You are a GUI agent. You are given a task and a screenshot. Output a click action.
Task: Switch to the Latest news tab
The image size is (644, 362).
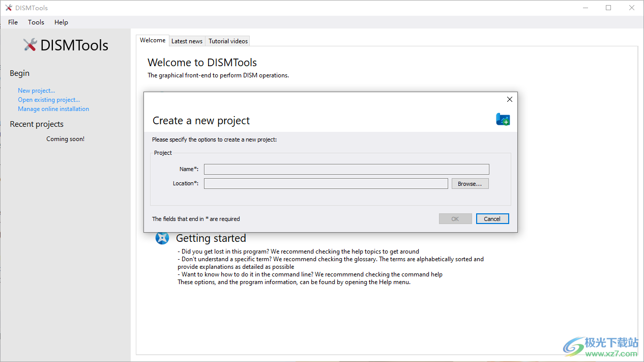point(187,41)
